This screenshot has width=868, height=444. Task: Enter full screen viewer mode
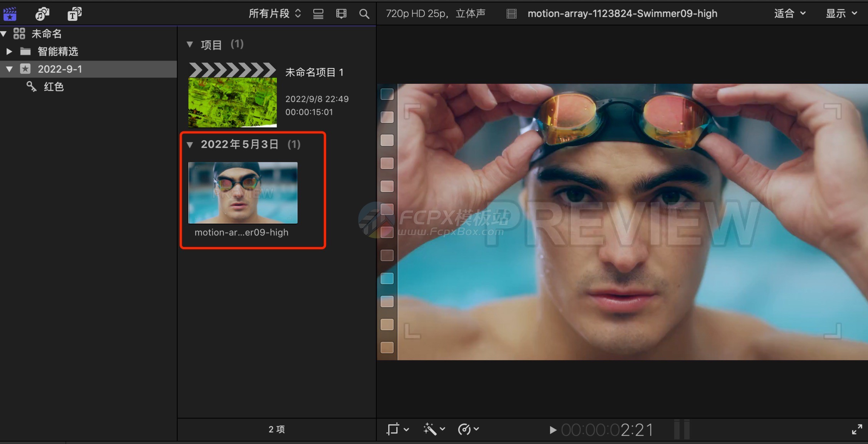857,429
